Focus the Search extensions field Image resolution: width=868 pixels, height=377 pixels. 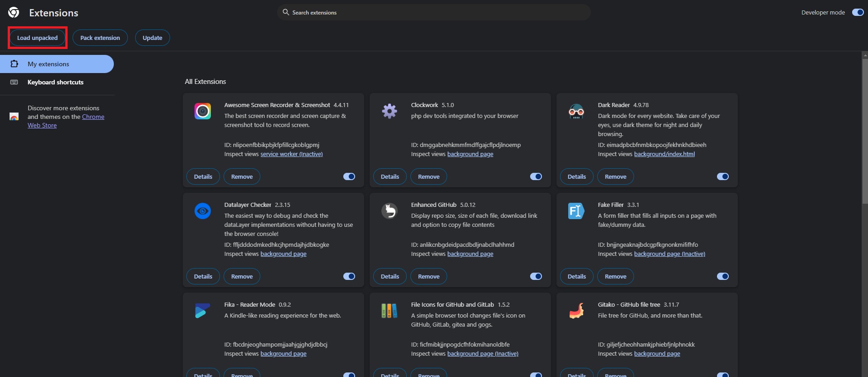pyautogui.click(x=434, y=12)
